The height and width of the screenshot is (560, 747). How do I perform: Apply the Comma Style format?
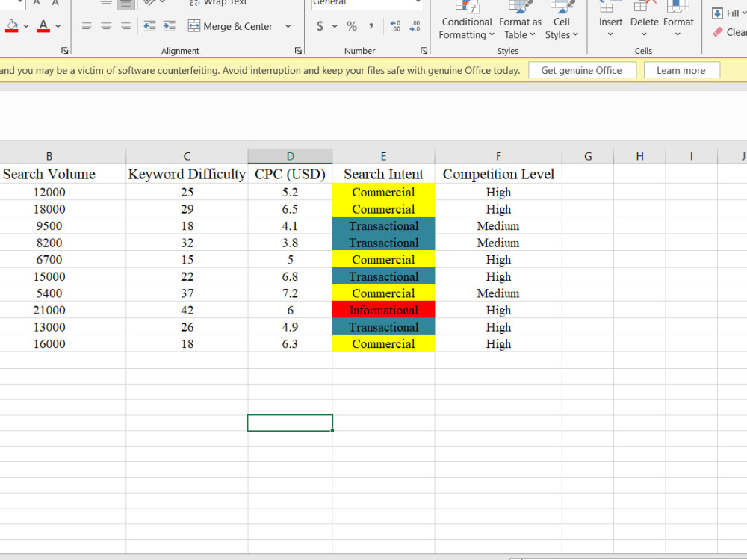(x=371, y=26)
